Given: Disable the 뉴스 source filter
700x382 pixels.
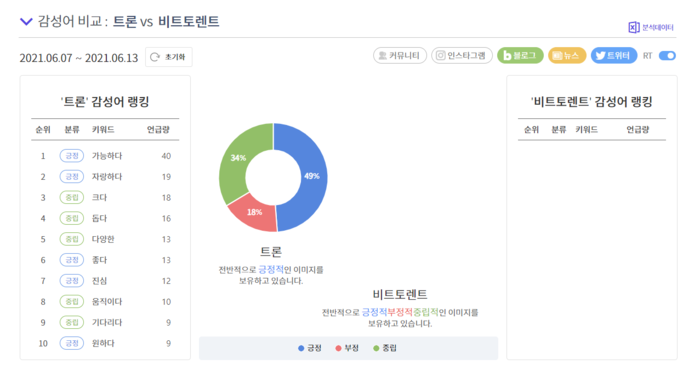Looking at the screenshot, I should [x=567, y=56].
